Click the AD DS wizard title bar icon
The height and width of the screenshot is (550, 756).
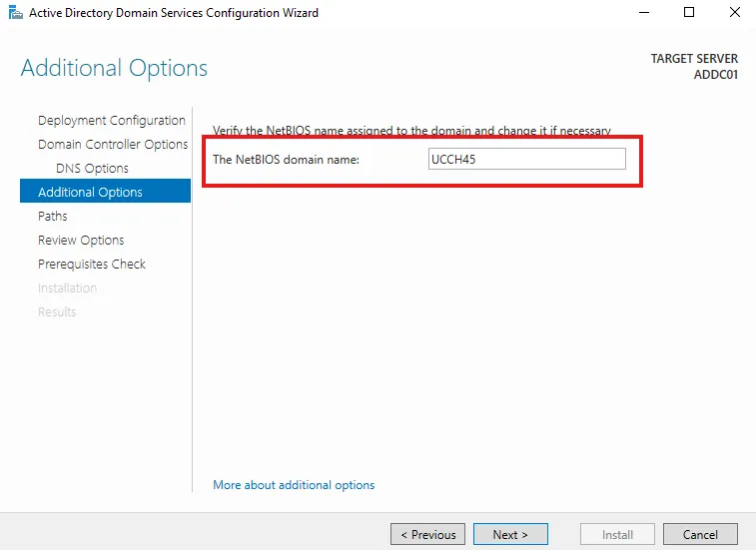click(x=13, y=13)
